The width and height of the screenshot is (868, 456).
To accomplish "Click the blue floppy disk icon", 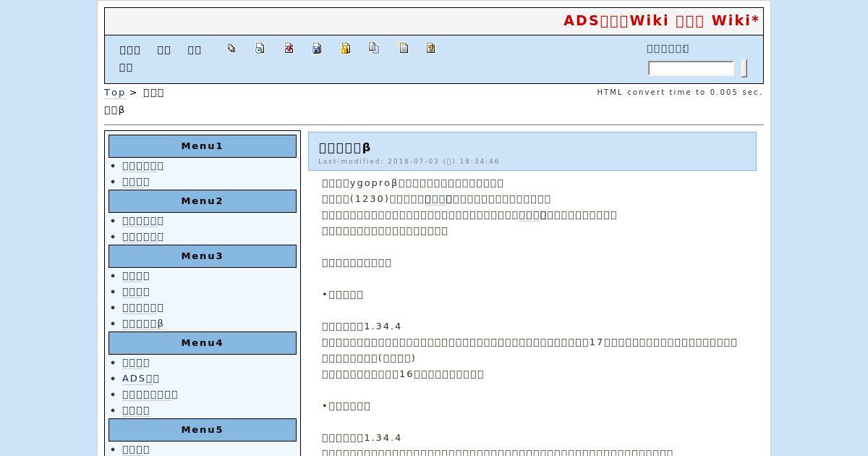I will pos(317,48).
